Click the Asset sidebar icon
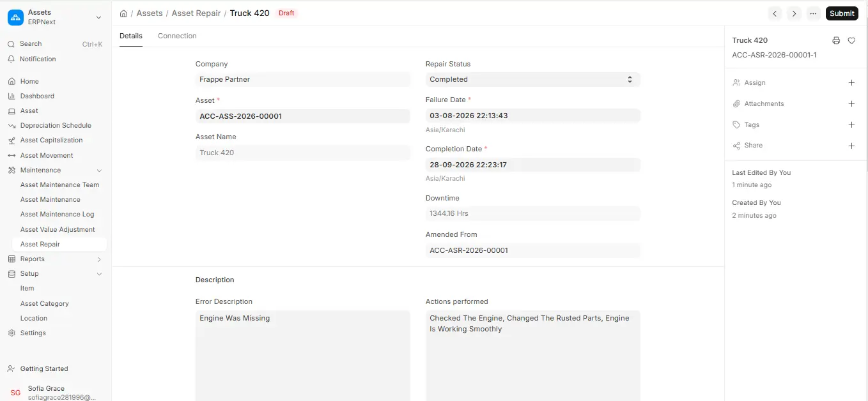This screenshot has width=868, height=401. 11,110
